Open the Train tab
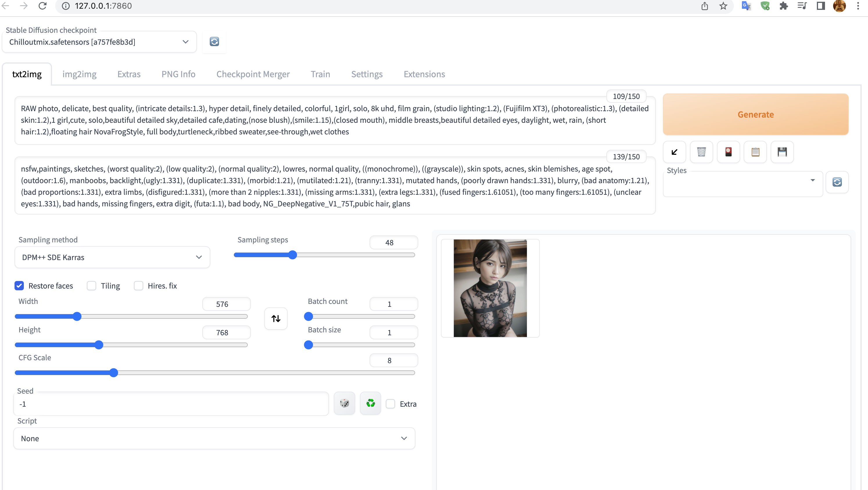The height and width of the screenshot is (490, 868). [320, 74]
